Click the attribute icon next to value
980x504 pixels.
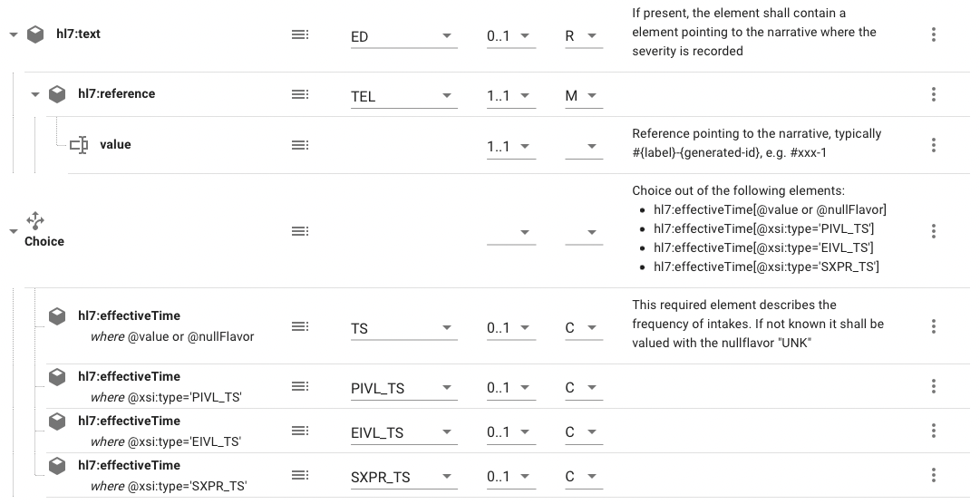(x=79, y=145)
